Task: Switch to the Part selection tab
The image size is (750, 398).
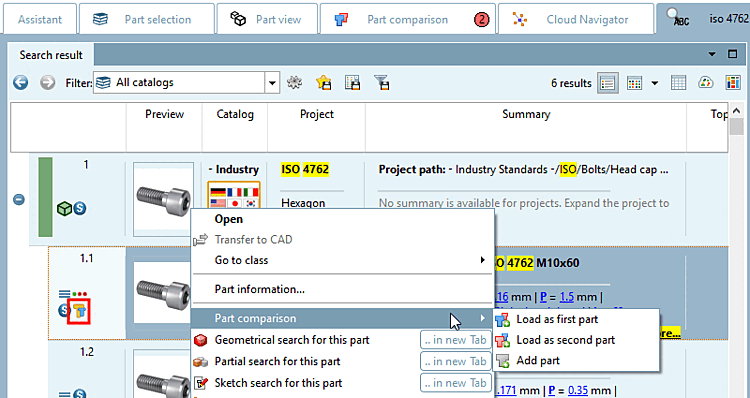Action: [147, 19]
